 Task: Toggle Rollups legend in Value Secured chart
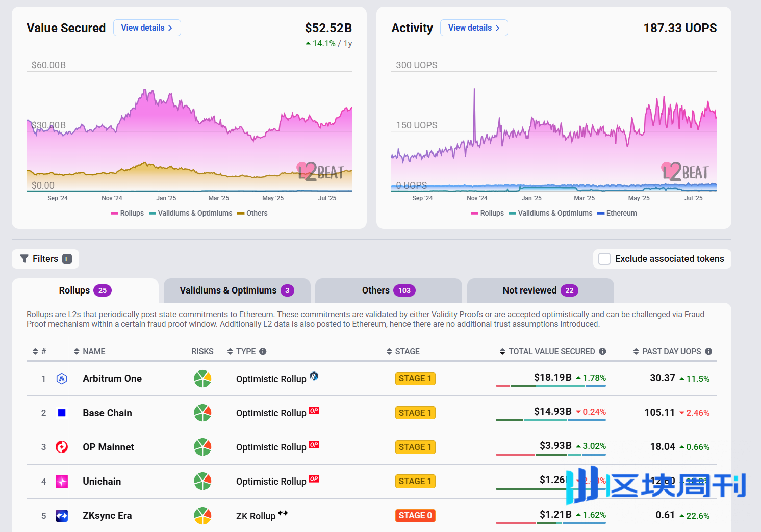(x=128, y=213)
